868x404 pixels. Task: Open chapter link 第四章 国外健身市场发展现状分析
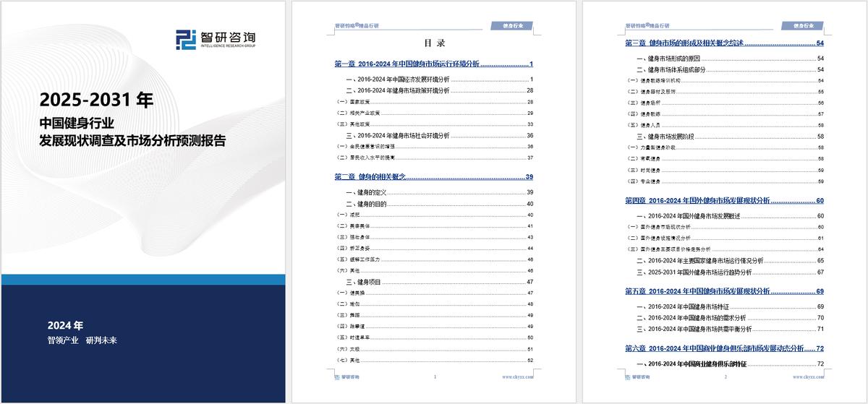coord(725,200)
